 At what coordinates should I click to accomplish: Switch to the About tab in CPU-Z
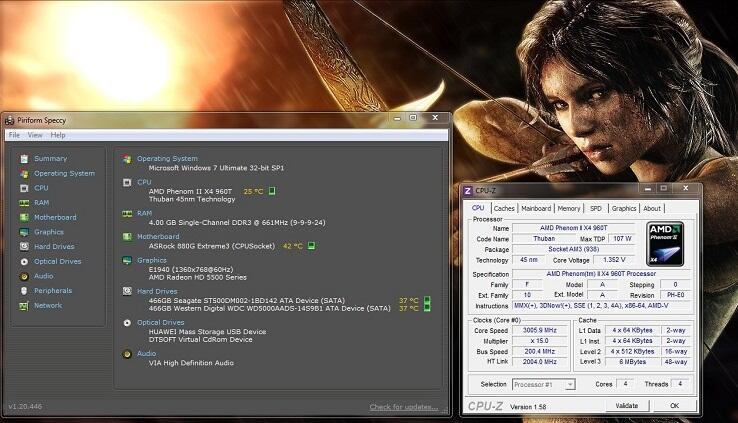(652, 208)
